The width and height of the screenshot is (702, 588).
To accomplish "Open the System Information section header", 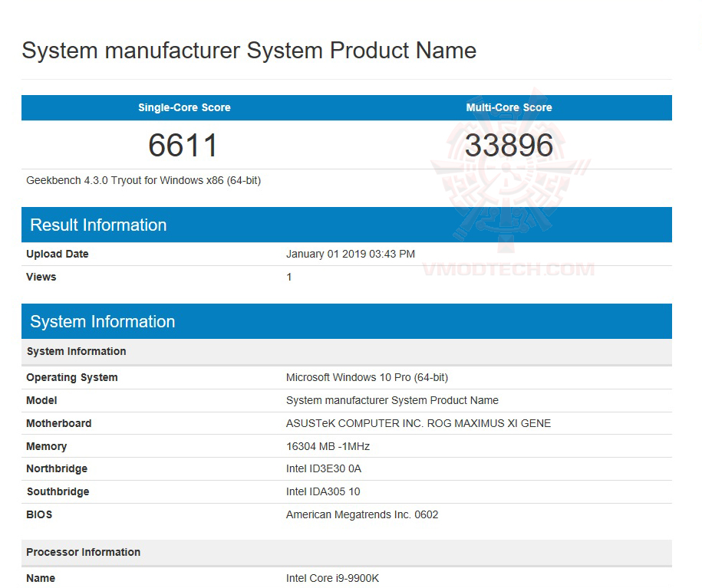I will [102, 321].
